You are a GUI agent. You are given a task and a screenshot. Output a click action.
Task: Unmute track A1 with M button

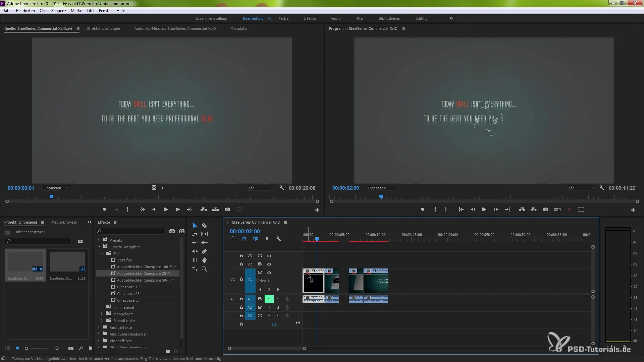coord(269,299)
